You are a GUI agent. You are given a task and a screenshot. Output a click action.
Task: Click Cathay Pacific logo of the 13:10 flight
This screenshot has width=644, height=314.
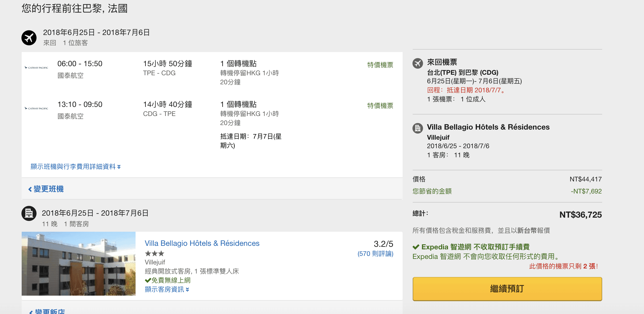click(36, 108)
